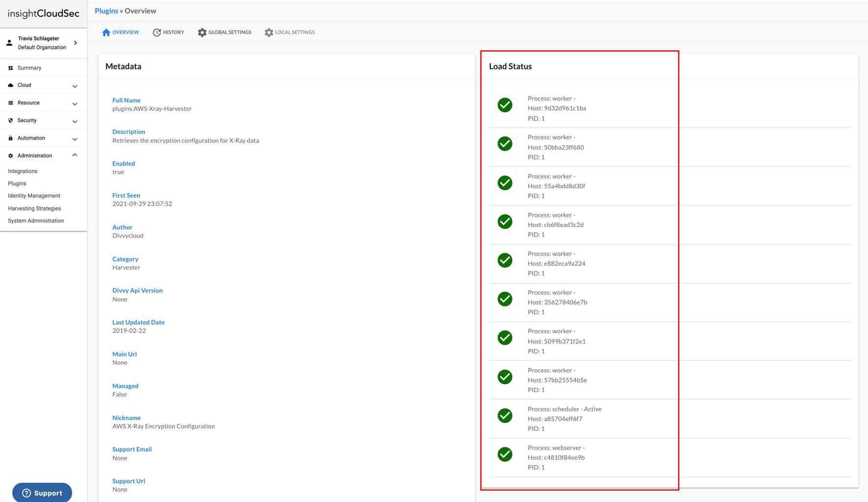Expand the Cloud menu chevron
868x502 pixels.
click(75, 86)
